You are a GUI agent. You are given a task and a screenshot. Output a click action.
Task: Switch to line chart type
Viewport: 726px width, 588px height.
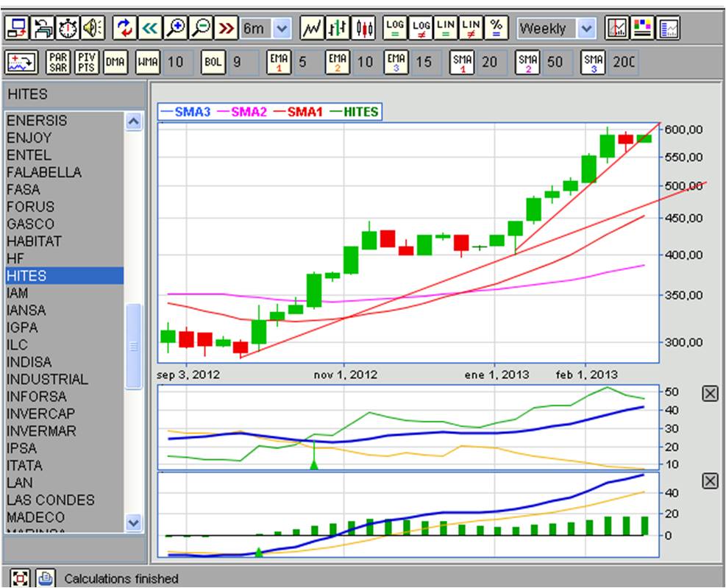click(312, 29)
